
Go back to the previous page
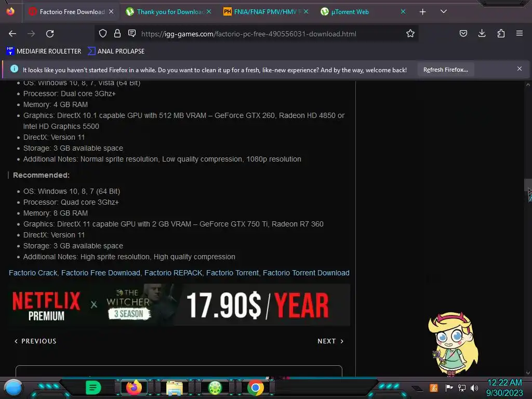tap(12, 34)
